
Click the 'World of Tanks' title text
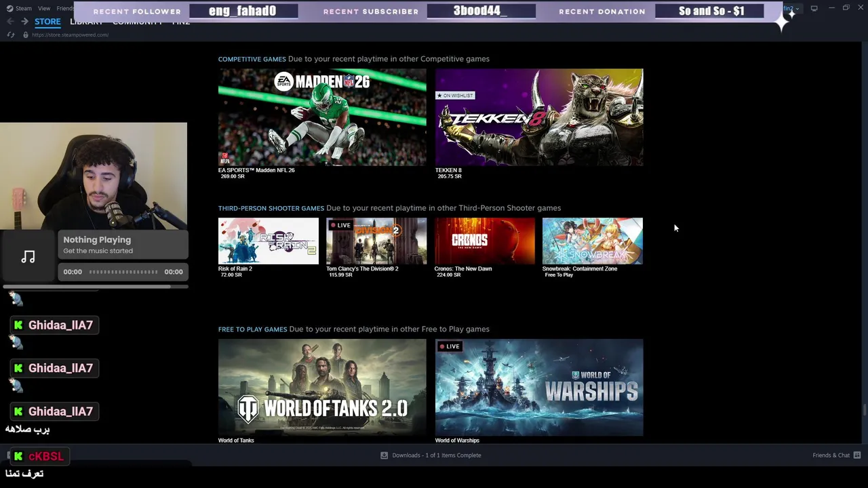pyautogui.click(x=236, y=441)
